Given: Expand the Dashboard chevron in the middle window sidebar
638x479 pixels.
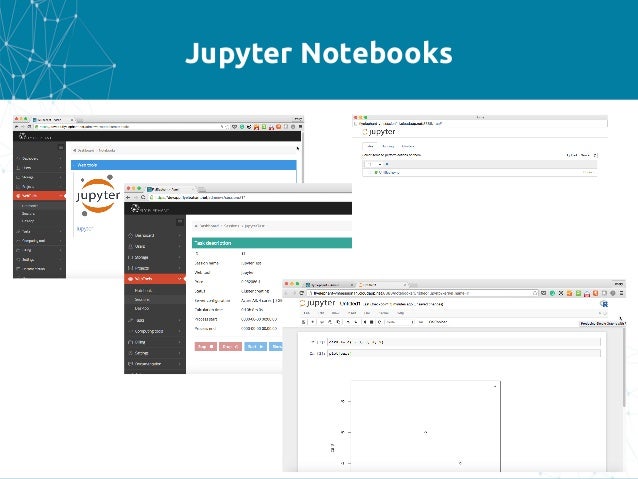Looking at the screenshot, I should [x=179, y=236].
